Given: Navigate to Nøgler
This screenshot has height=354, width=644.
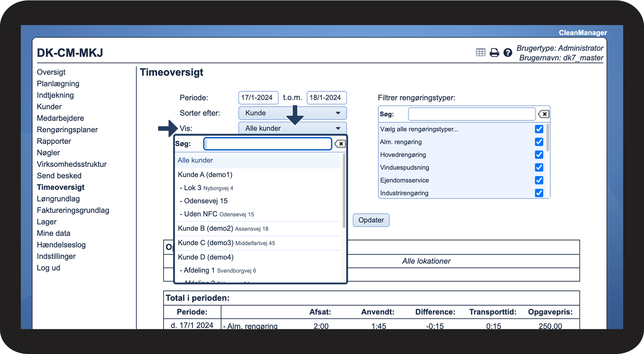Looking at the screenshot, I should pos(48,153).
